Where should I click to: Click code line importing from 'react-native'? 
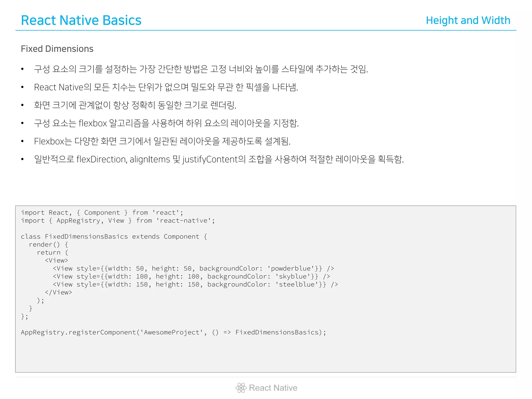[118, 221]
